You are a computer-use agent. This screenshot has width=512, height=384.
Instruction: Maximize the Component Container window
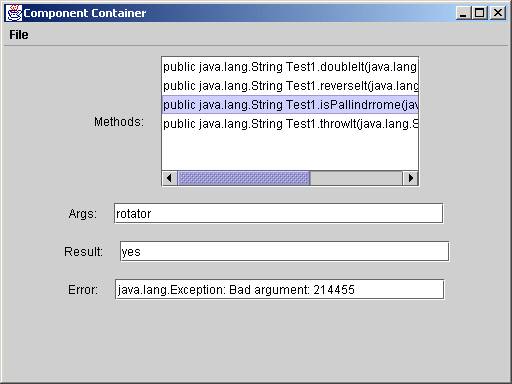pos(480,13)
